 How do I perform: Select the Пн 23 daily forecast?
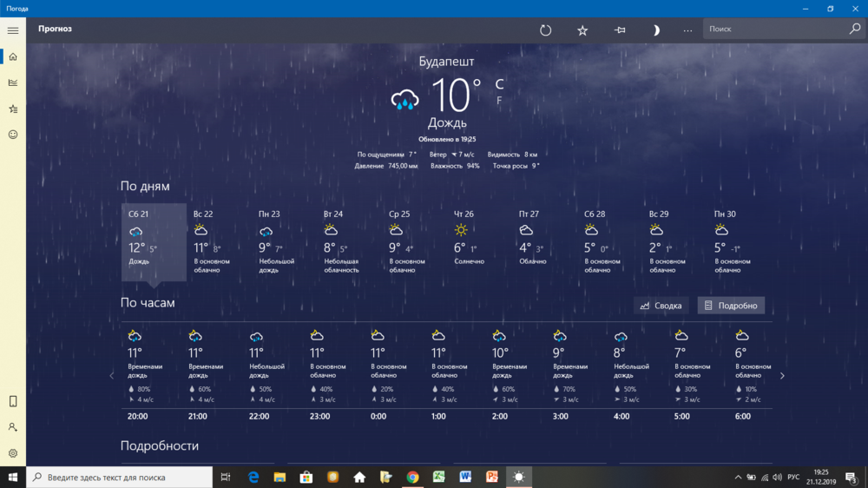(x=284, y=242)
